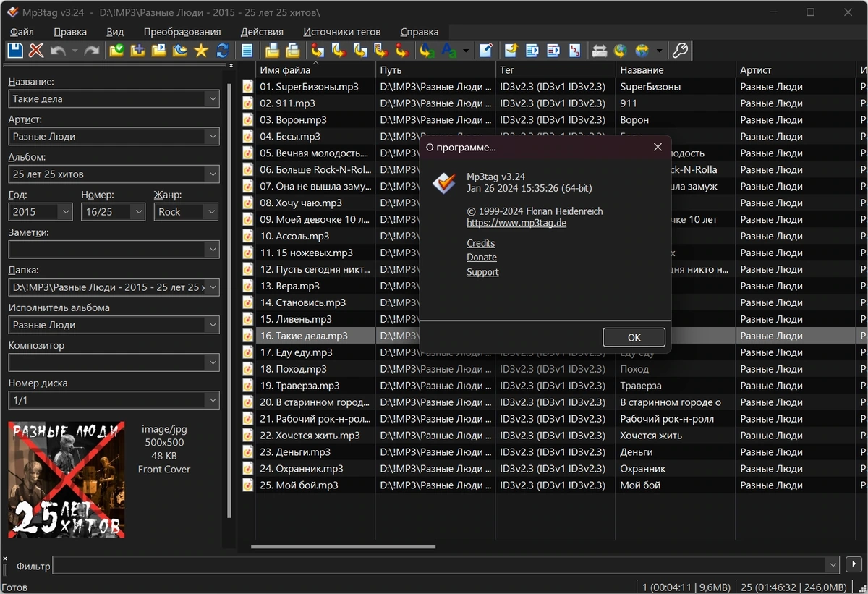The image size is (868, 594).
Task: Click the folder with play symbol icon
Action: pyautogui.click(x=159, y=51)
